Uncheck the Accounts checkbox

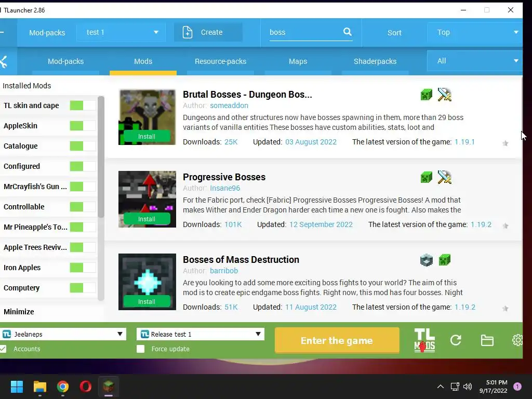(3, 349)
